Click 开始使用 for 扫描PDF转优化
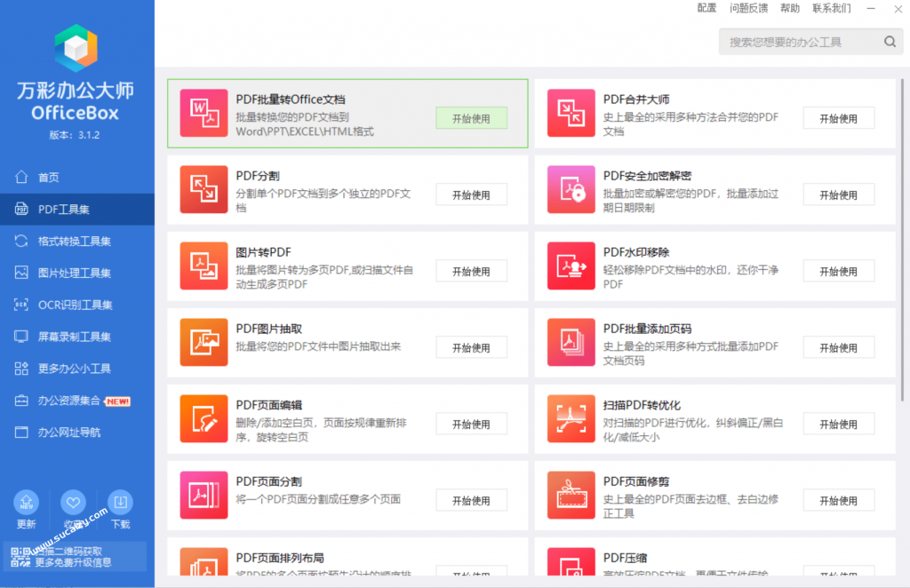This screenshot has width=910, height=588. click(839, 425)
